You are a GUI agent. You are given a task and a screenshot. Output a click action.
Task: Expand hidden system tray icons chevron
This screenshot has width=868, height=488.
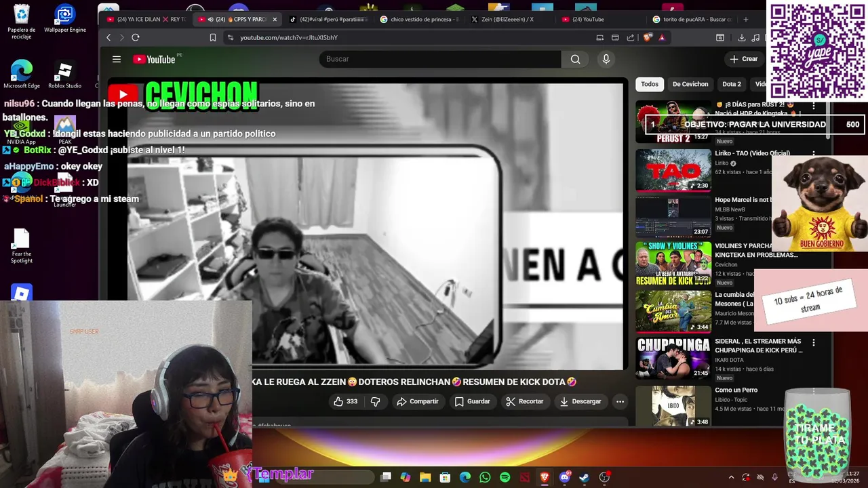731,477
